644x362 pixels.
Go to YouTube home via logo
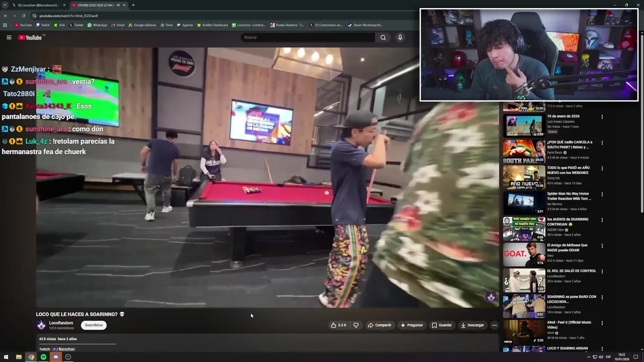30,37
